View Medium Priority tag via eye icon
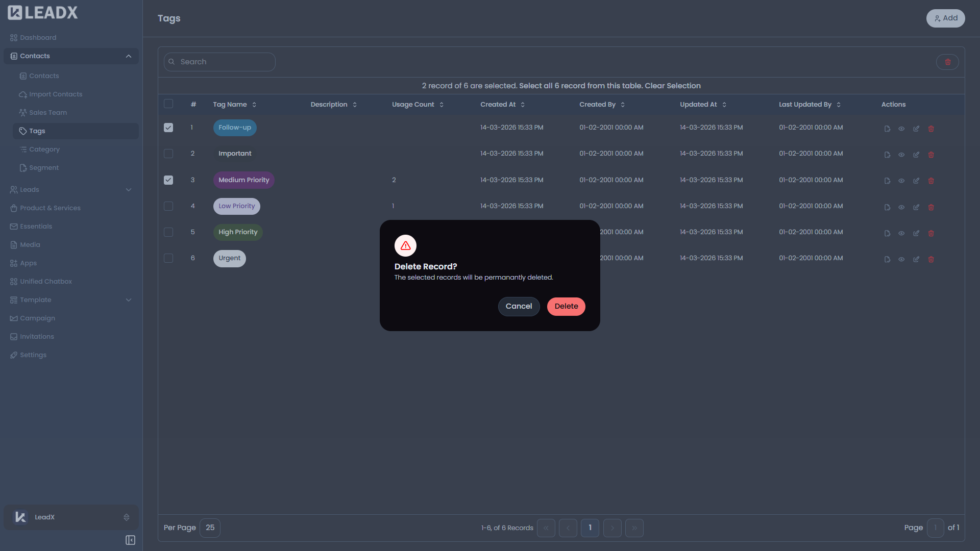The image size is (980, 551). [901, 181]
